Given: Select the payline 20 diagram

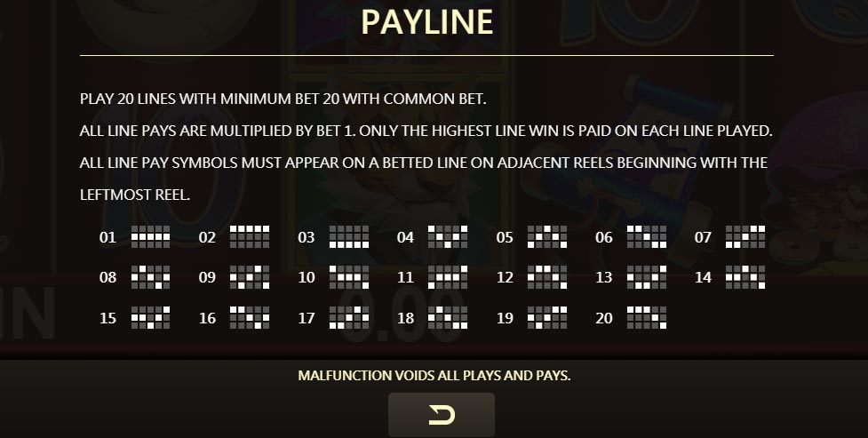Looking at the screenshot, I should 647,318.
